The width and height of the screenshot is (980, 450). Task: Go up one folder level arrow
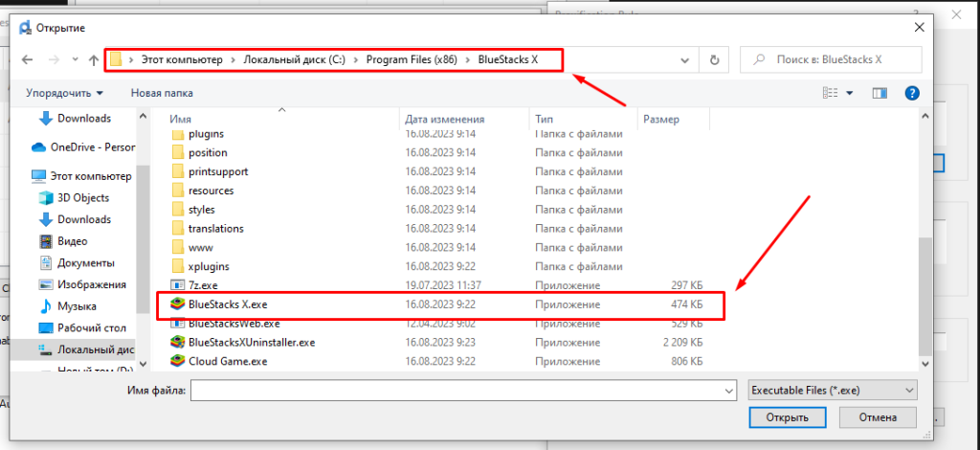(x=94, y=60)
